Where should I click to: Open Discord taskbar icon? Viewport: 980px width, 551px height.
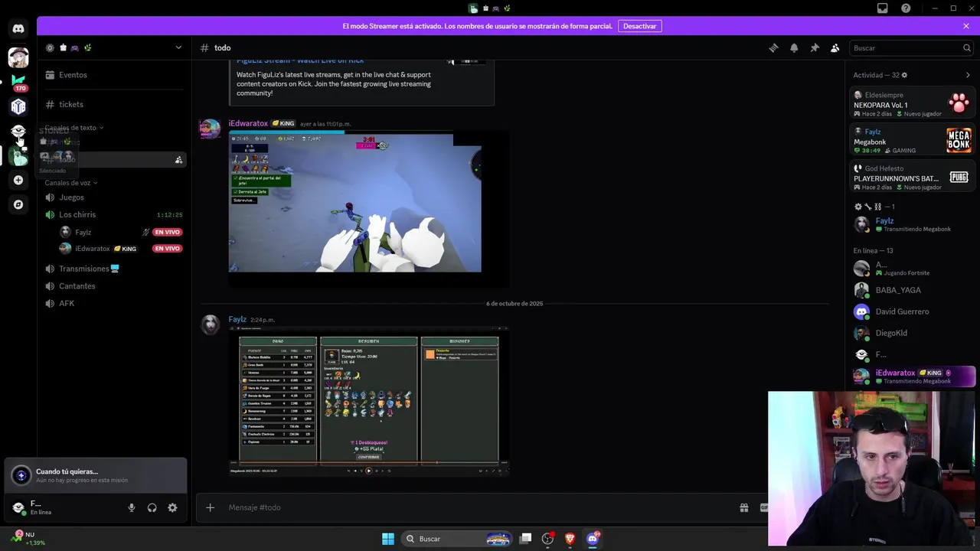tap(593, 539)
